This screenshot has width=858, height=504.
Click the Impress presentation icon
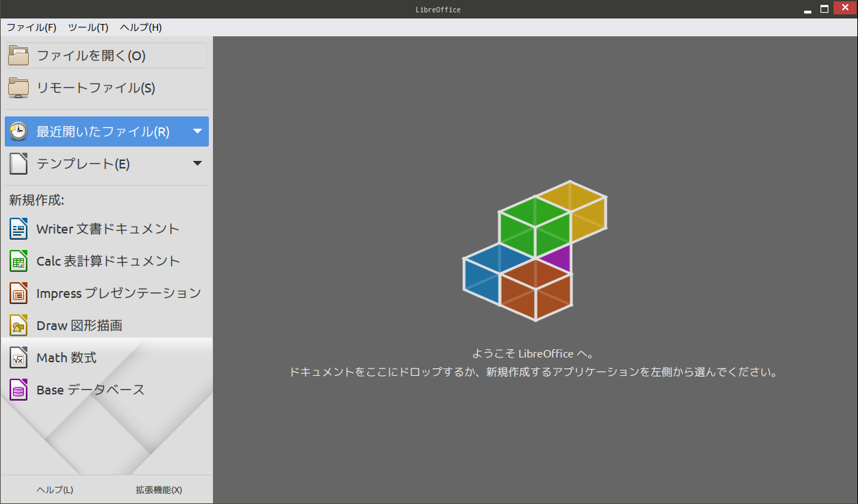tap(18, 293)
